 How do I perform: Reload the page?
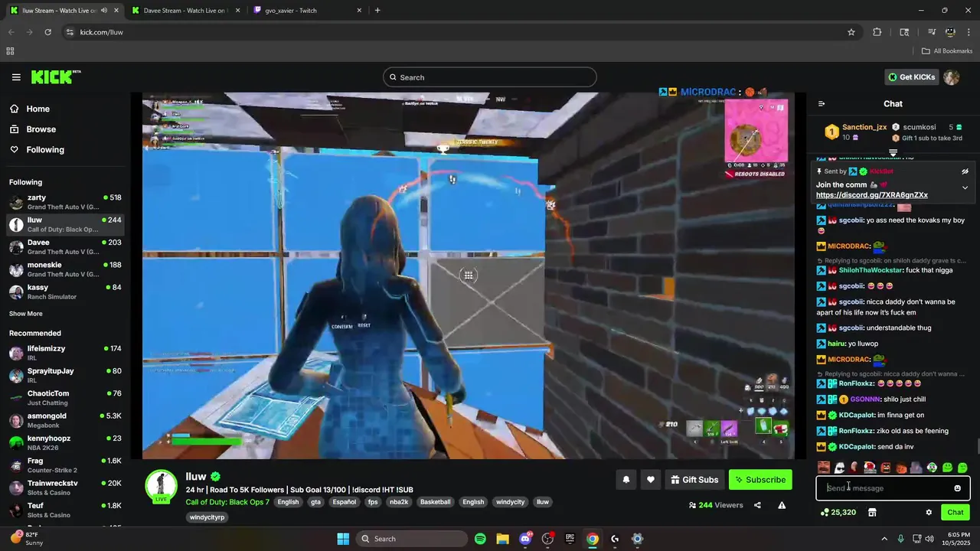point(47,32)
